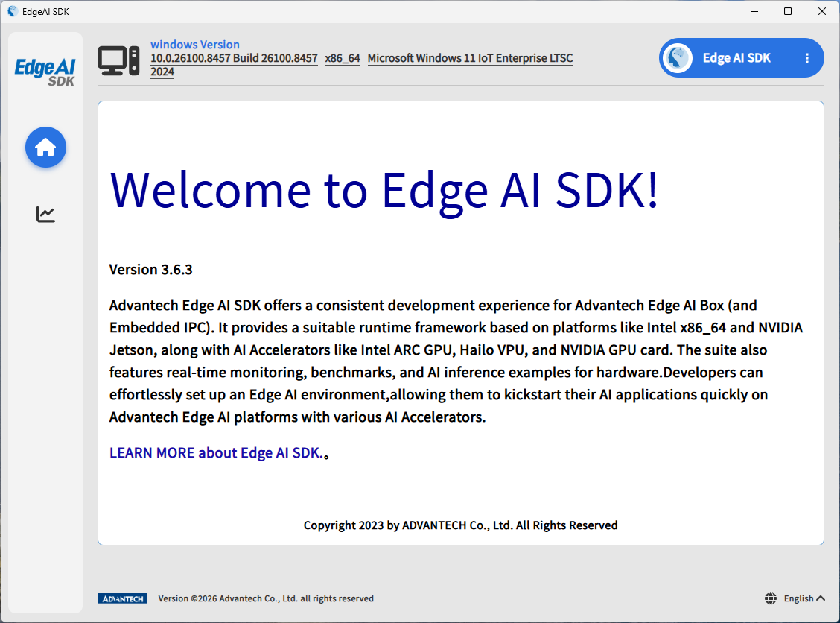Image resolution: width=840 pixels, height=623 pixels.
Task: Click the globe language icon
Action: [x=770, y=598]
